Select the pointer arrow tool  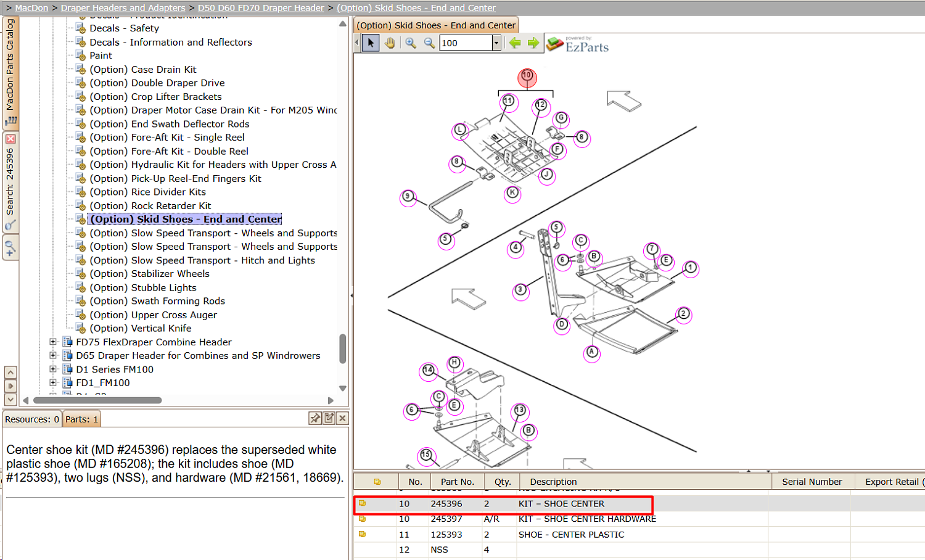[x=371, y=43]
